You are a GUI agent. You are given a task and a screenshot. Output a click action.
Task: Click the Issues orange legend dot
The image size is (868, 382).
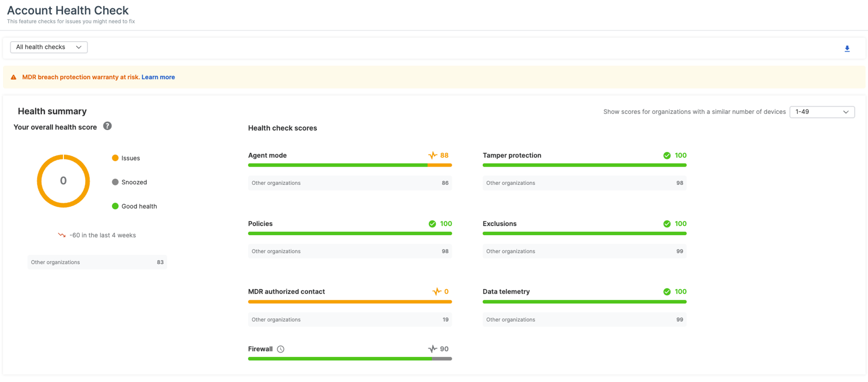click(115, 158)
